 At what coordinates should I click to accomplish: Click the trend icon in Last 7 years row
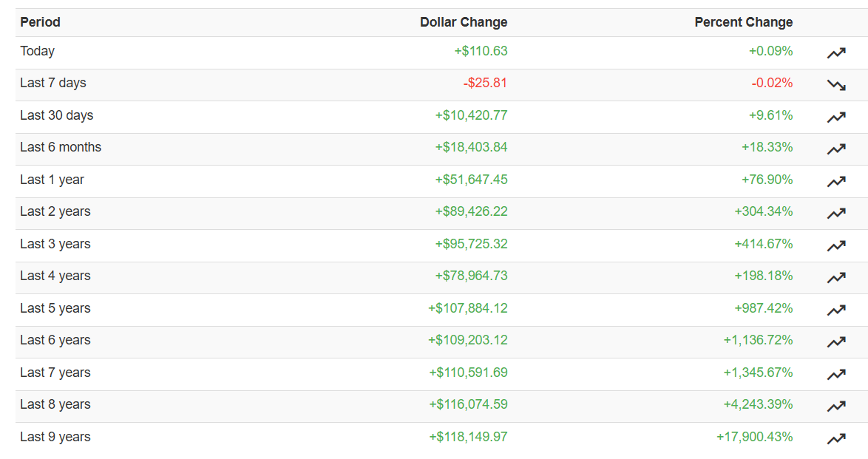click(x=836, y=374)
